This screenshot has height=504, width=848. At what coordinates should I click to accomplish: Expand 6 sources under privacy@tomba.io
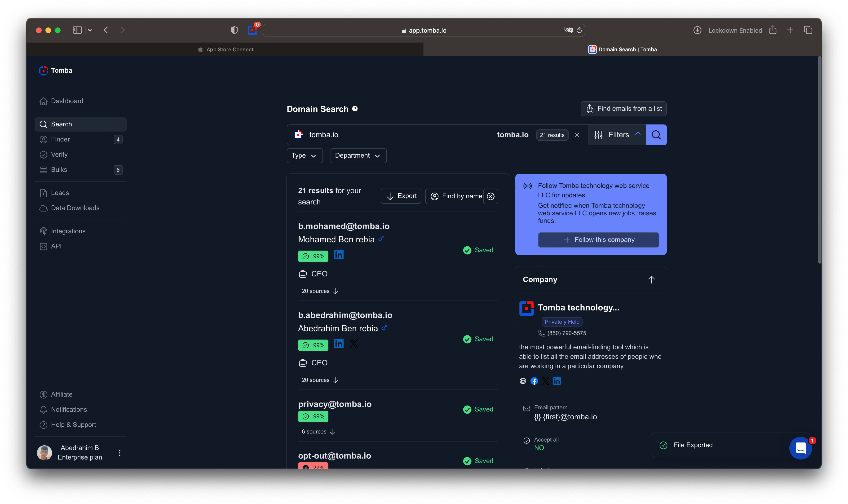[318, 432]
